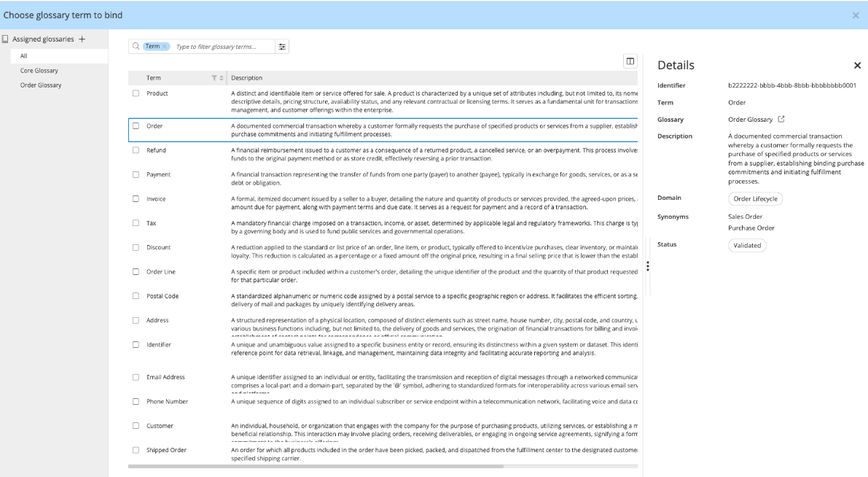
Task: Click the magnifying glass search icon
Action: point(136,45)
